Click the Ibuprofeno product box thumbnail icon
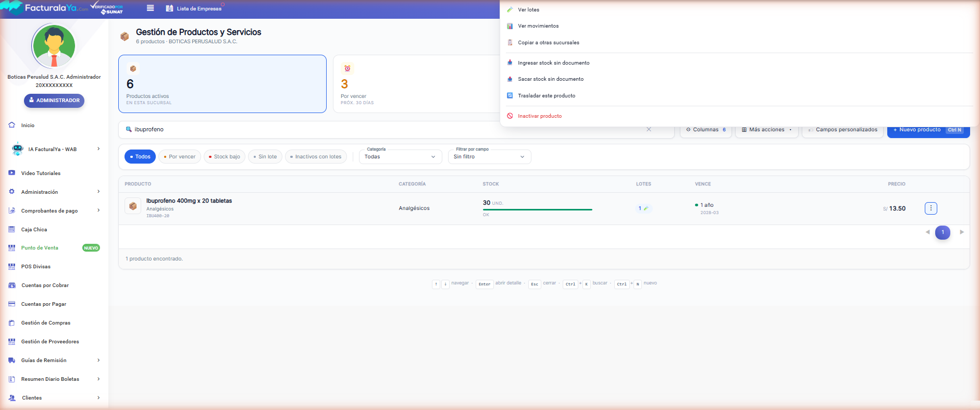 click(133, 206)
